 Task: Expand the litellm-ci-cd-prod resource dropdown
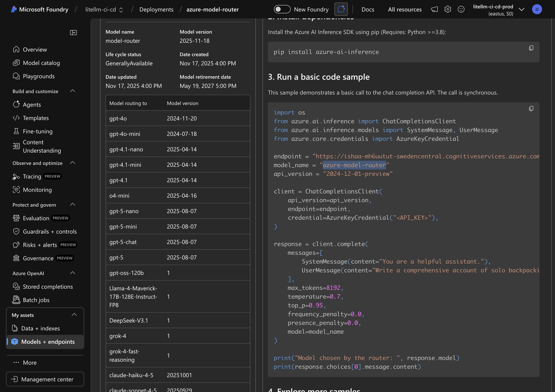point(521,9)
